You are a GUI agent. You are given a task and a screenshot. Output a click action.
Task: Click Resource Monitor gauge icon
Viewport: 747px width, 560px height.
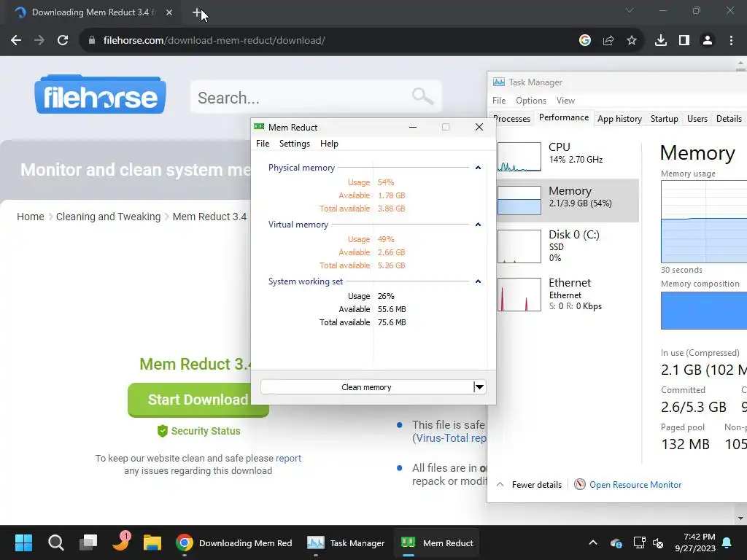(x=579, y=485)
